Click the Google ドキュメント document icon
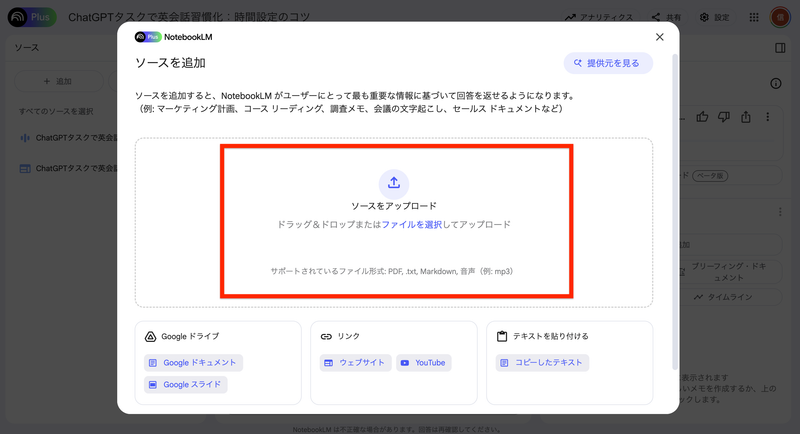 click(x=153, y=363)
